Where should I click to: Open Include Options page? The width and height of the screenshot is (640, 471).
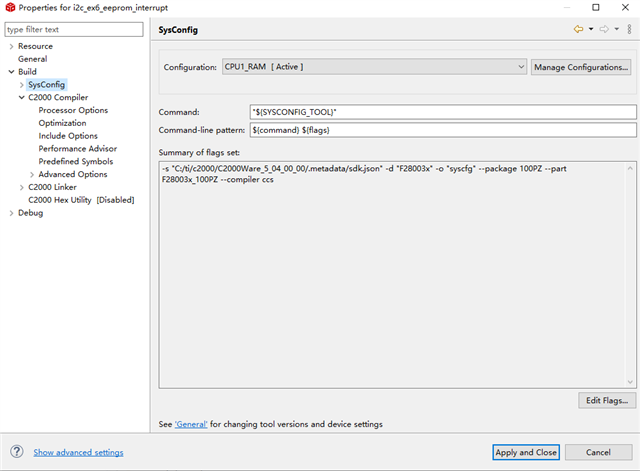tap(68, 136)
